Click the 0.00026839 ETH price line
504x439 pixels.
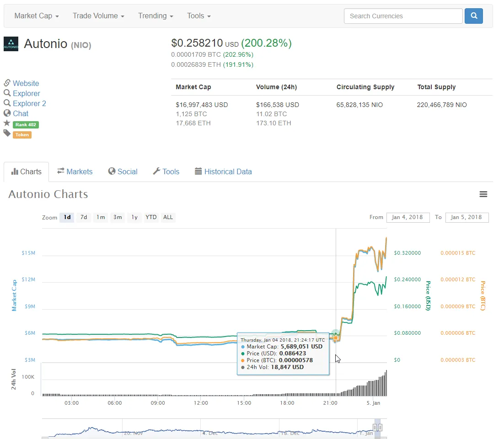pos(212,64)
